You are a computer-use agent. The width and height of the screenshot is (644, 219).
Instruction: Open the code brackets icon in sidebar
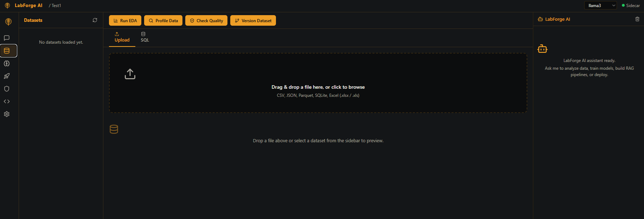click(x=7, y=101)
